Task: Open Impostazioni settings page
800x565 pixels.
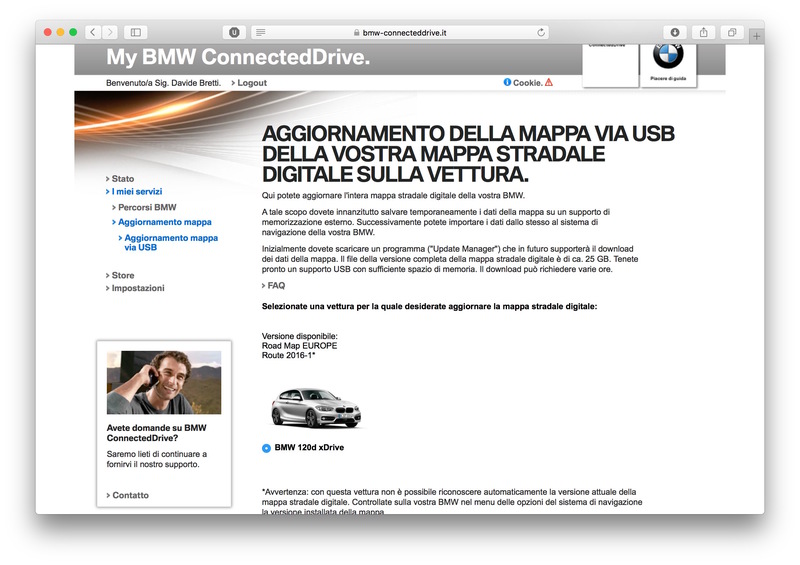Action: pos(138,288)
